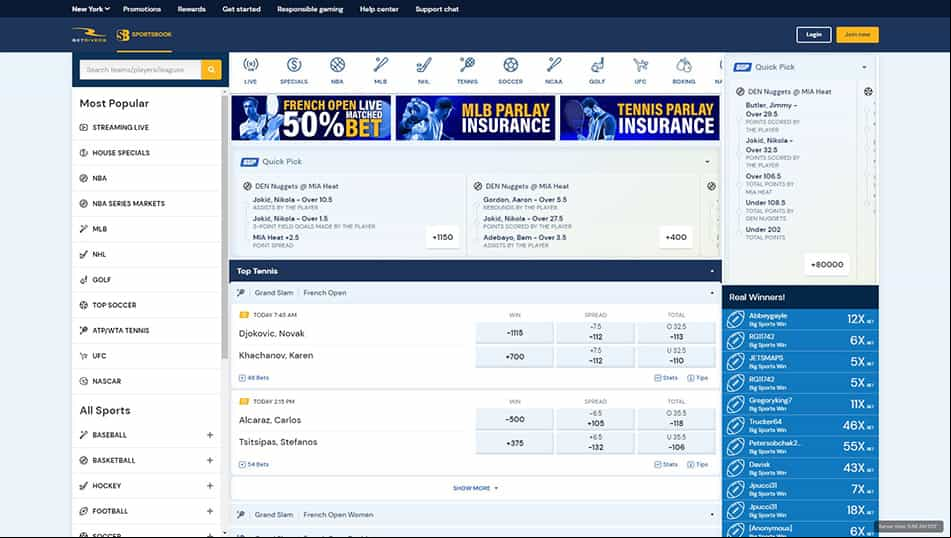Click the left sidebar vertical scrollbar
Viewport: 951px width, 538px height.
225,227
